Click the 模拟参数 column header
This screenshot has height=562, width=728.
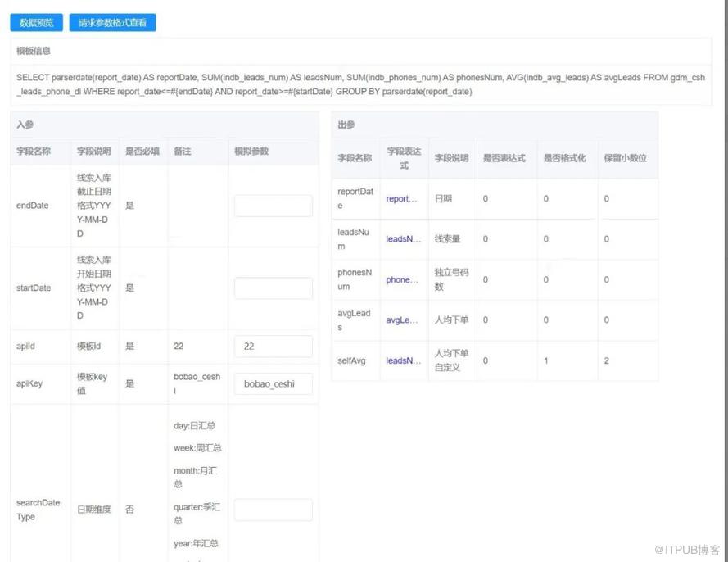click(x=251, y=152)
